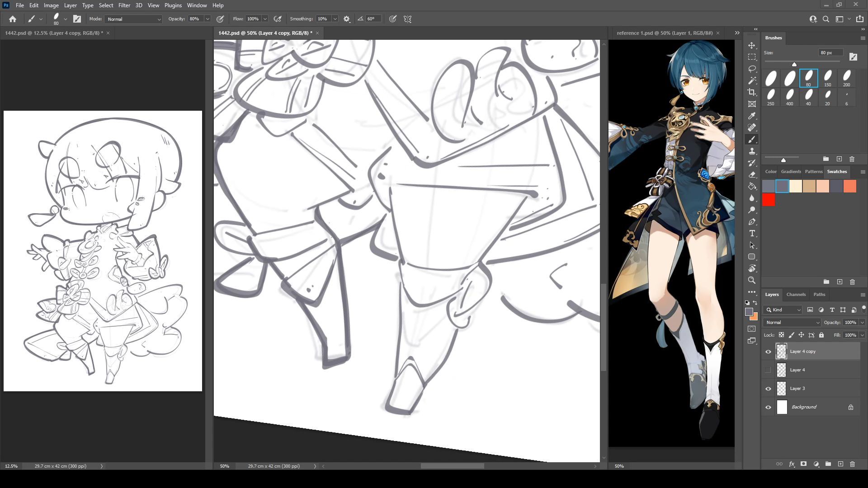Open the Filter menu

tap(124, 5)
